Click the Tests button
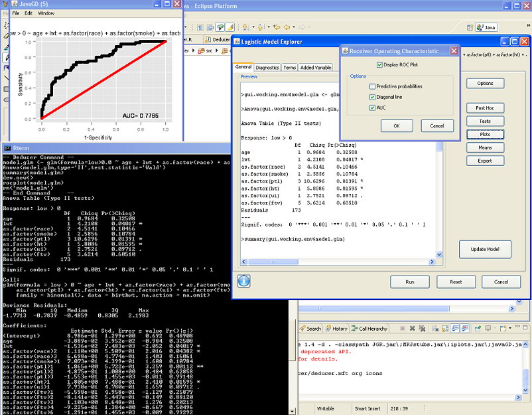Screen dimensions: 532x415 pyautogui.click(x=485, y=122)
